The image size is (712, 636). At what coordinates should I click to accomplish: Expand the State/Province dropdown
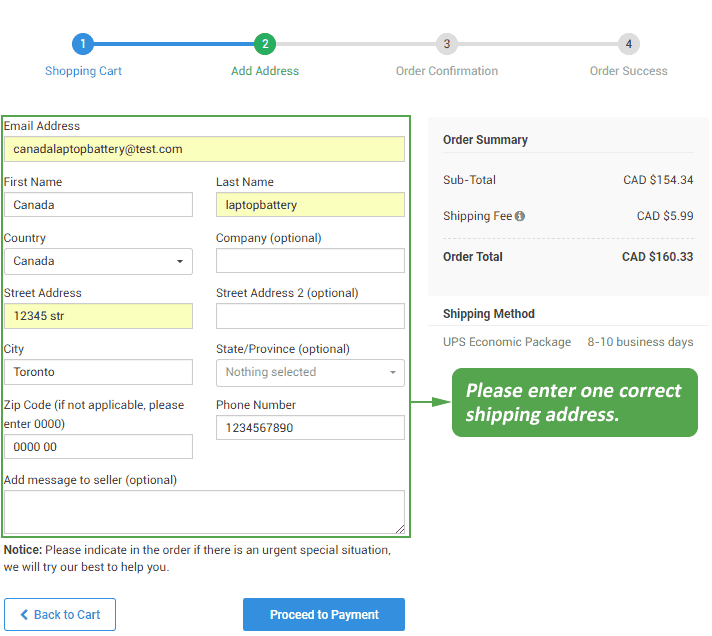coord(310,372)
